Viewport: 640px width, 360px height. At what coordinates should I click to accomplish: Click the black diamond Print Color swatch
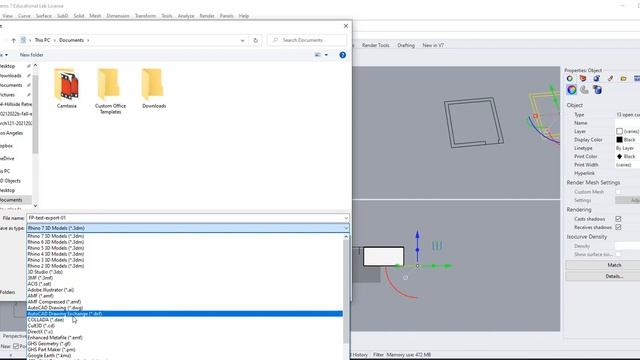click(619, 156)
